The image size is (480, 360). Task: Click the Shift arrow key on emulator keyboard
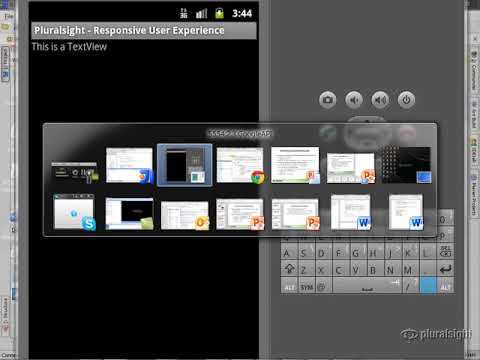click(289, 269)
